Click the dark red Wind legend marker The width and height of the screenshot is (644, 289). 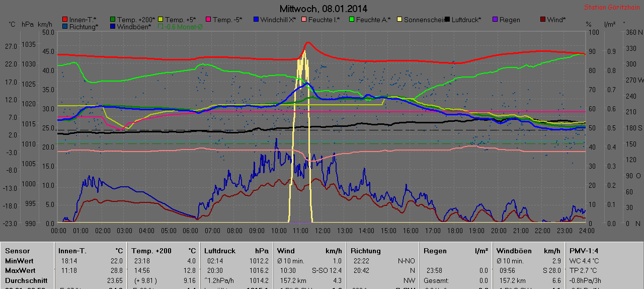click(x=542, y=20)
